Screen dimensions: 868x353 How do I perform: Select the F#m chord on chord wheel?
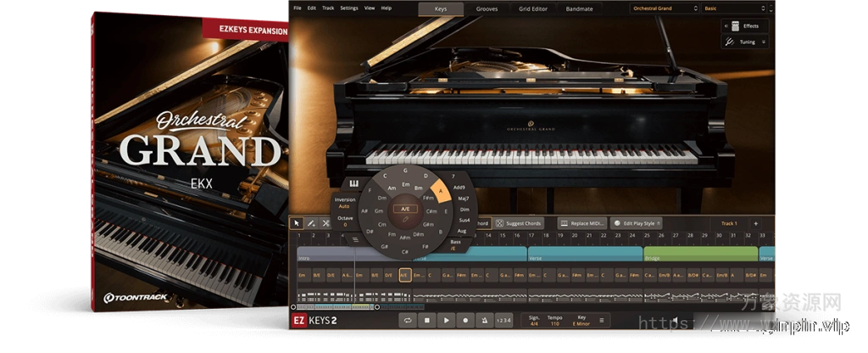pyautogui.click(x=428, y=199)
